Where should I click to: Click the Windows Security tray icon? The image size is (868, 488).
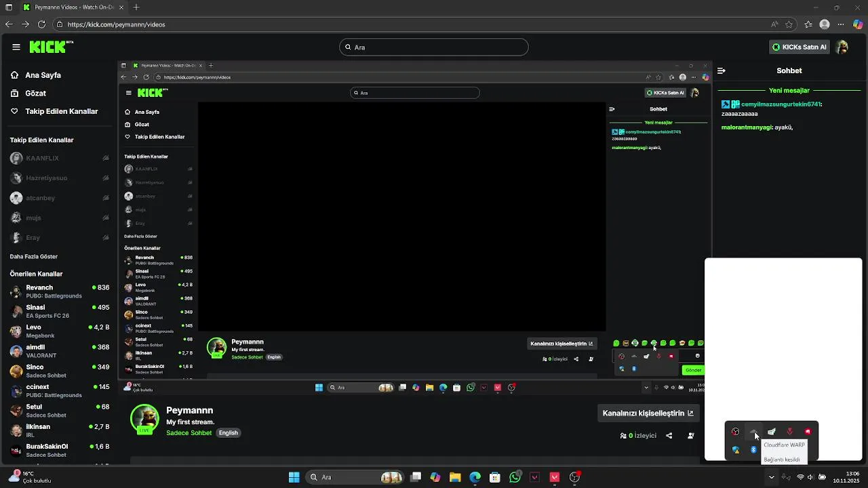[x=736, y=450]
